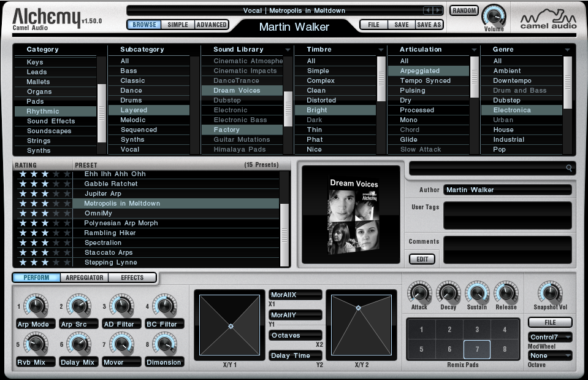Click the Release envelope knob

click(505, 294)
